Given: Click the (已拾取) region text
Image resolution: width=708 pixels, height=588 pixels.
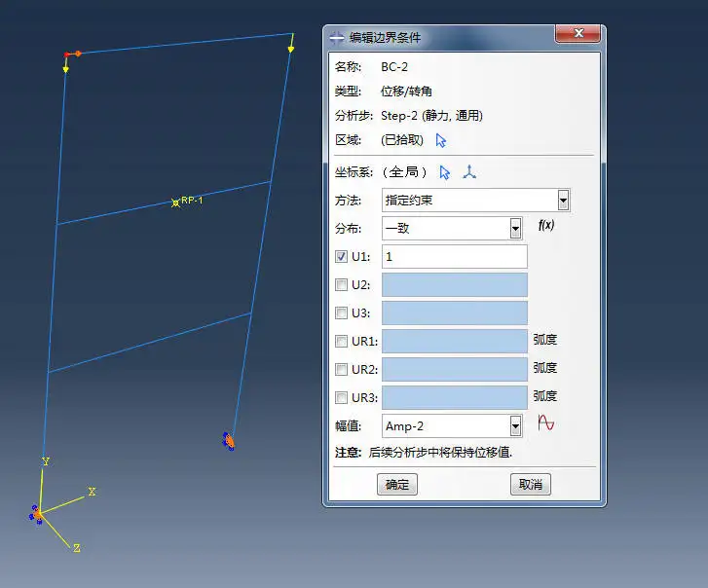Looking at the screenshot, I should (x=402, y=140).
